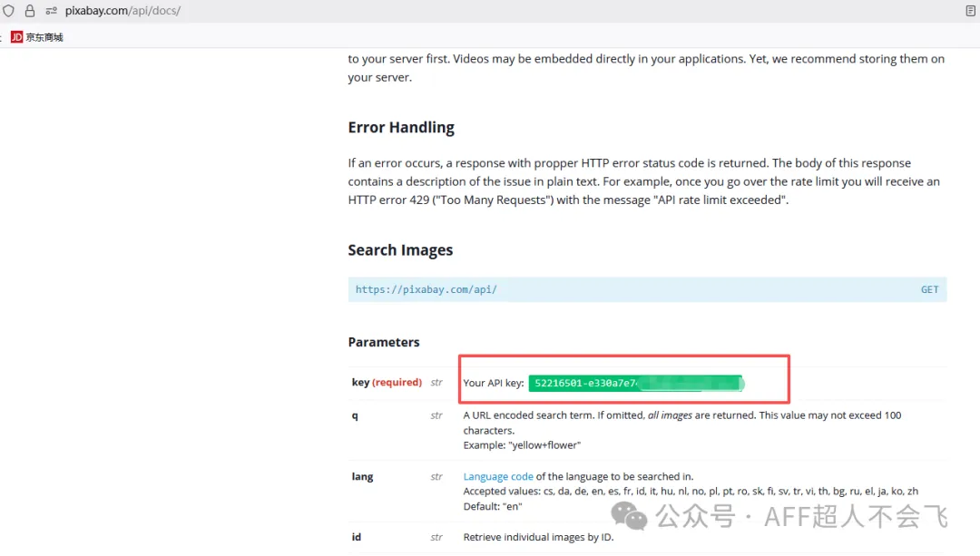The image size is (980, 556).
Task: Click the Error Handling heading
Action: click(x=401, y=128)
